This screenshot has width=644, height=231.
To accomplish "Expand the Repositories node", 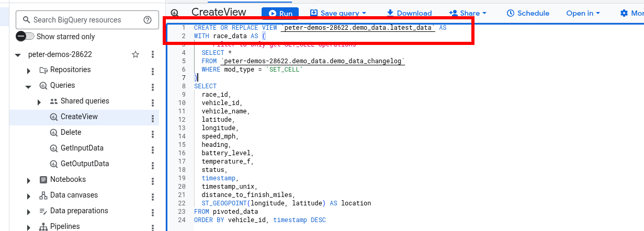I will point(29,70).
